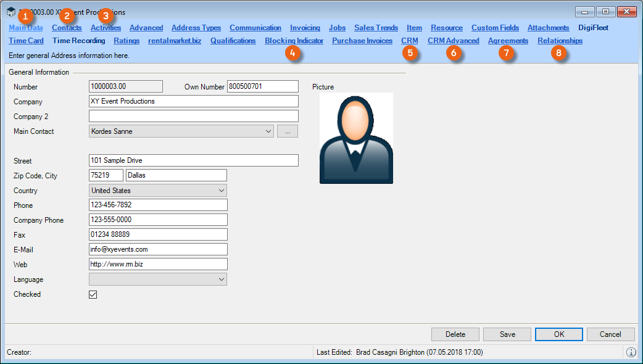The height and width of the screenshot is (364, 643).
Task: Click the contact picture thumbnail
Action: [356, 138]
